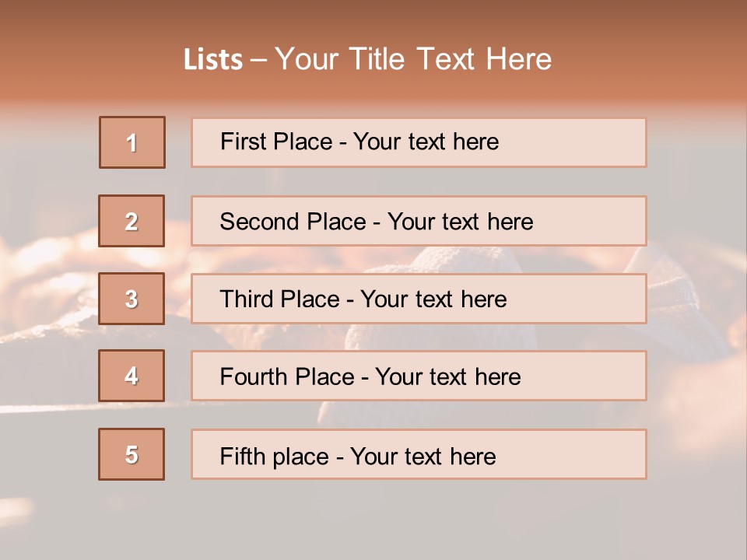
Task: Select the number 4 box
Action: click(132, 376)
